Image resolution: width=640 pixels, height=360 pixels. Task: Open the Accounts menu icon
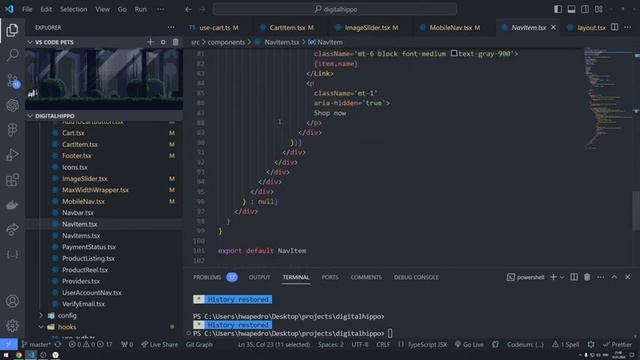(12, 301)
